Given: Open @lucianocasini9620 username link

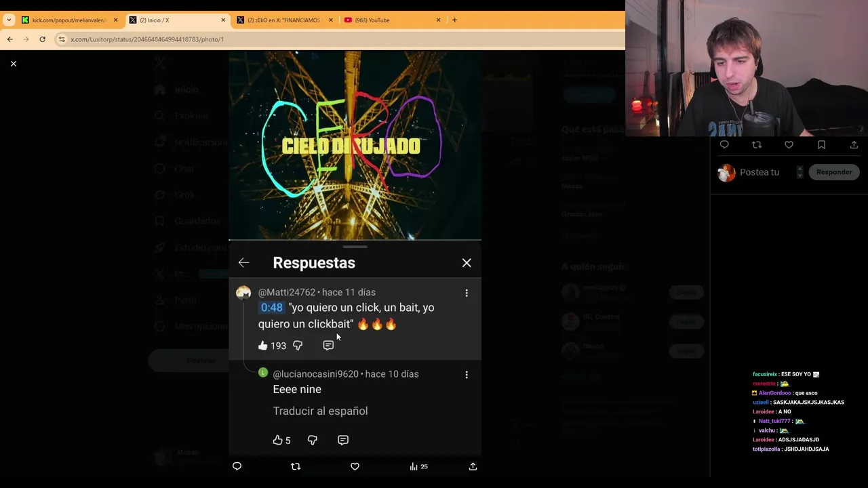Looking at the screenshot, I should point(315,374).
